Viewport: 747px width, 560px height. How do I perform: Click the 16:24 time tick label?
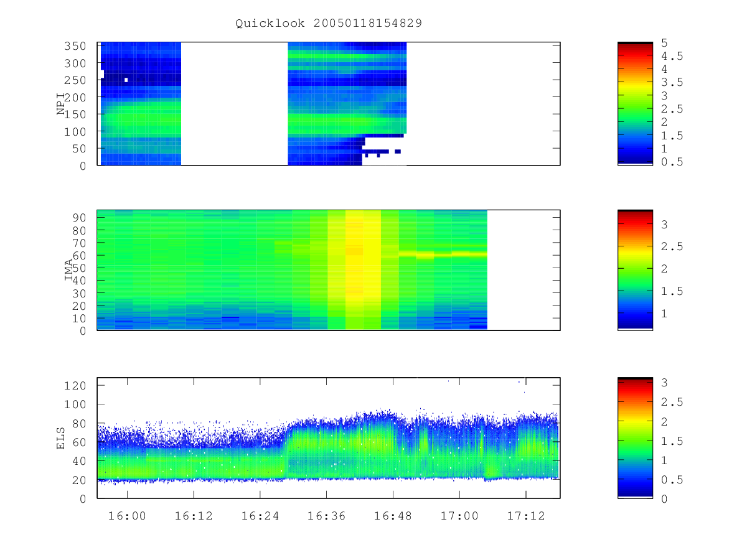pos(260,516)
